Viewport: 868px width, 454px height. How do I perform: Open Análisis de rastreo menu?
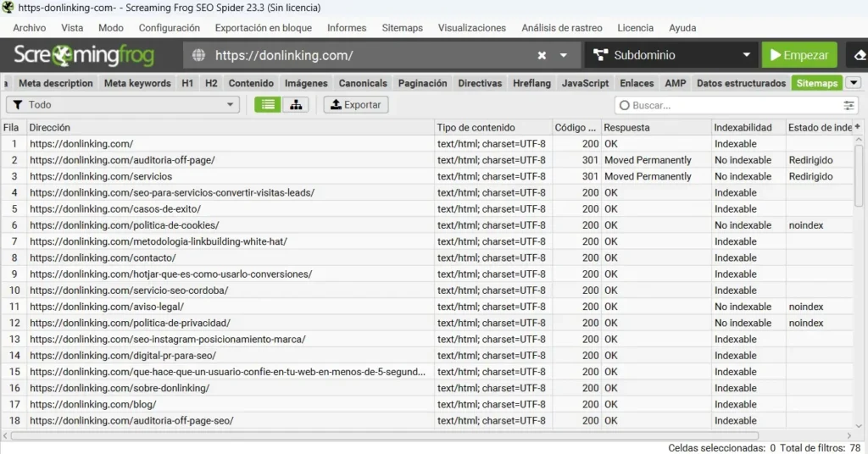click(x=561, y=28)
